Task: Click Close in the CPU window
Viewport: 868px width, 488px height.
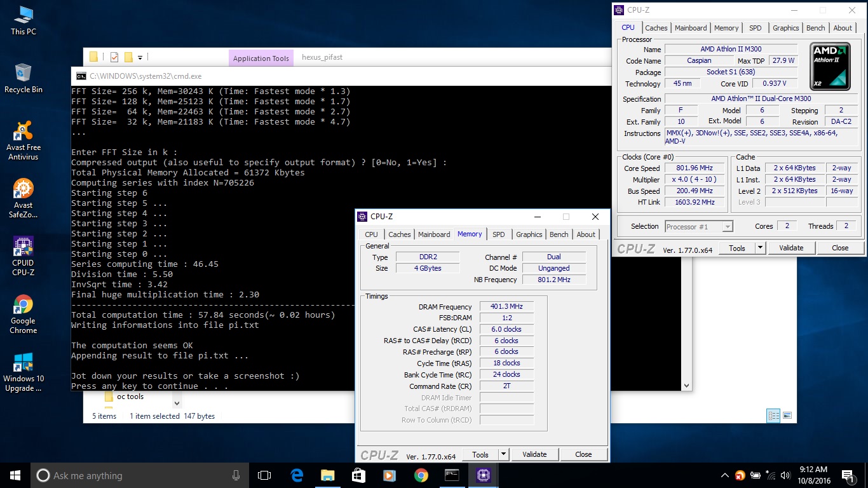Action: pyautogui.click(x=840, y=248)
